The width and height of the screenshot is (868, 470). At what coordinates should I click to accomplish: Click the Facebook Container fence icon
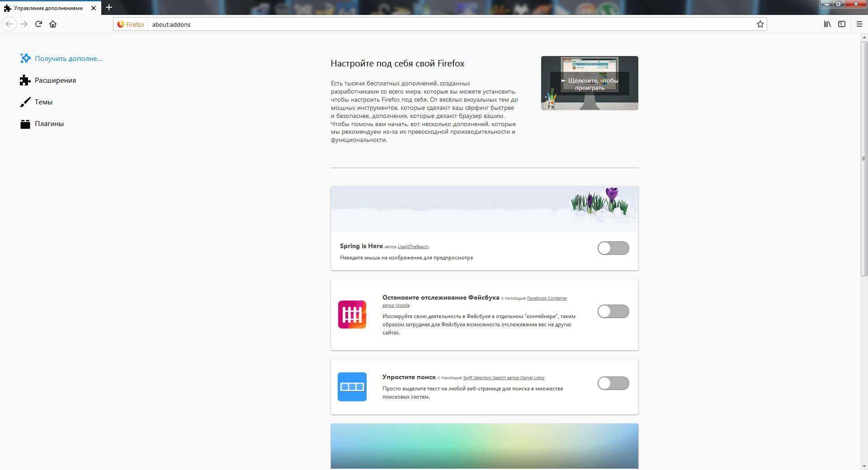coord(352,315)
